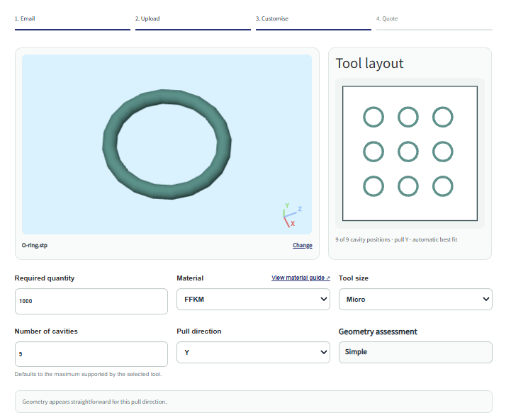511x420 pixels.
Task: Click the tool layout cavity grid preview
Action: pos(410,154)
